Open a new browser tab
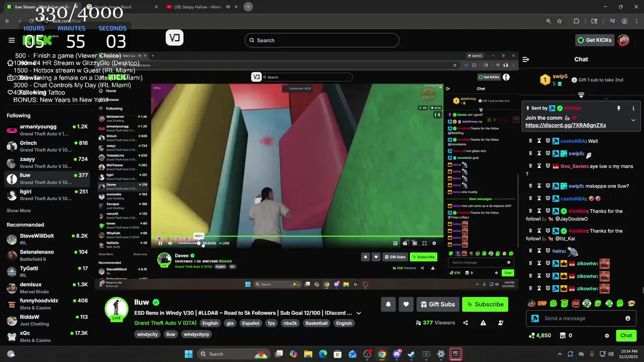The height and width of the screenshot is (362, 644). (248, 7)
